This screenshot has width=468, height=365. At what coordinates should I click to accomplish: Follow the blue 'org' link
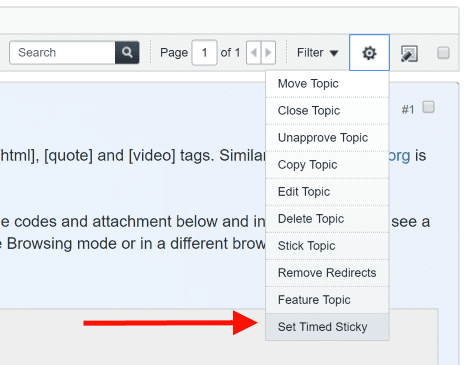[x=399, y=156]
